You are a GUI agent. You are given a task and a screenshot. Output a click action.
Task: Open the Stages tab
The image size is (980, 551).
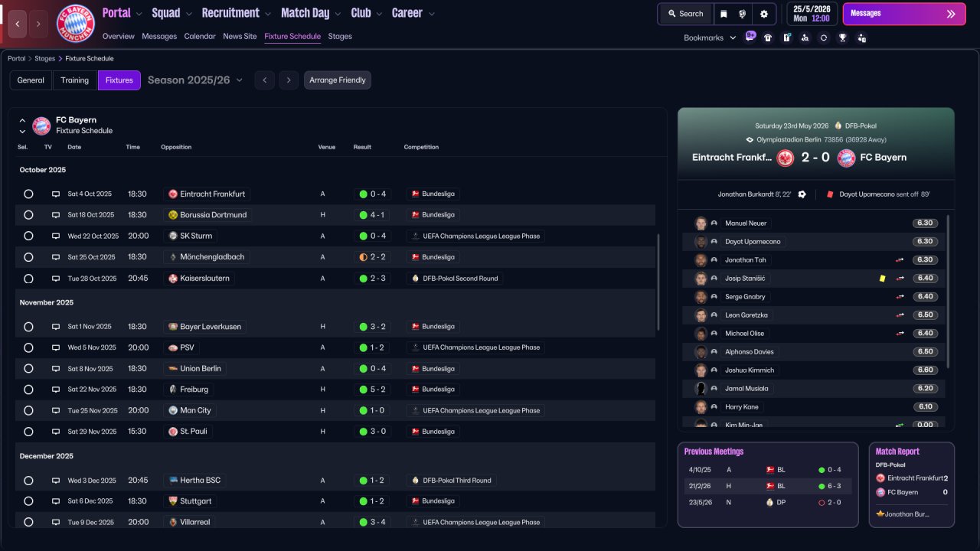click(x=340, y=36)
